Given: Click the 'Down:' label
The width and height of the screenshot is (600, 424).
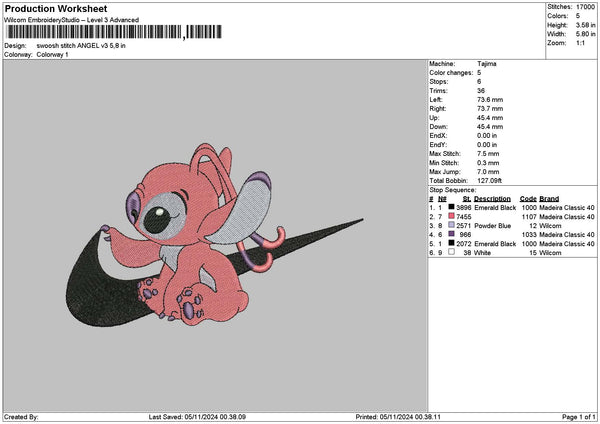Looking at the screenshot, I should pyautogui.click(x=438, y=127).
